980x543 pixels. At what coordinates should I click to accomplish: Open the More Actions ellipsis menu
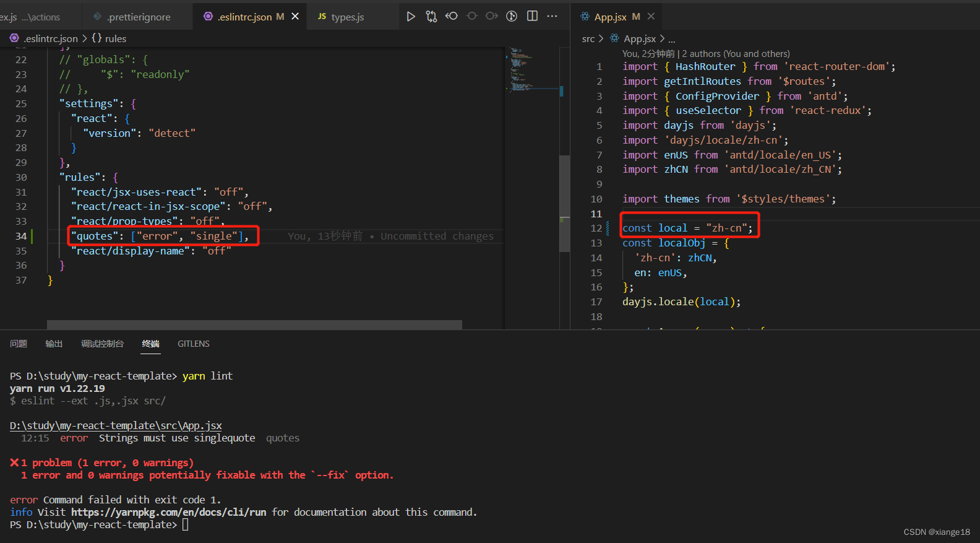pos(552,16)
